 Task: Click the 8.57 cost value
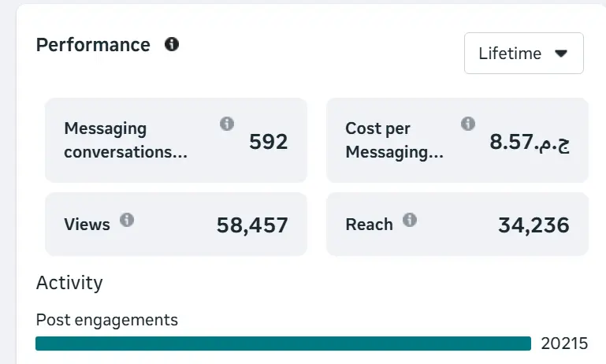tap(529, 142)
